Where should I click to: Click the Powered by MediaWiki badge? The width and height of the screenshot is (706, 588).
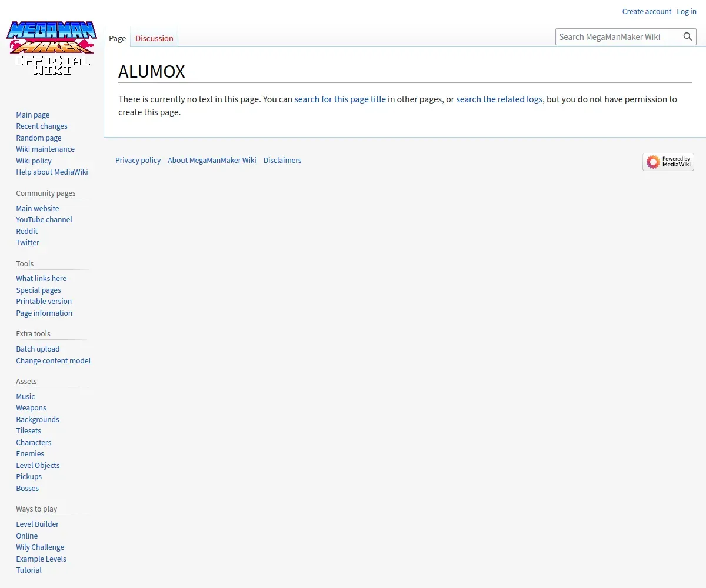668,162
